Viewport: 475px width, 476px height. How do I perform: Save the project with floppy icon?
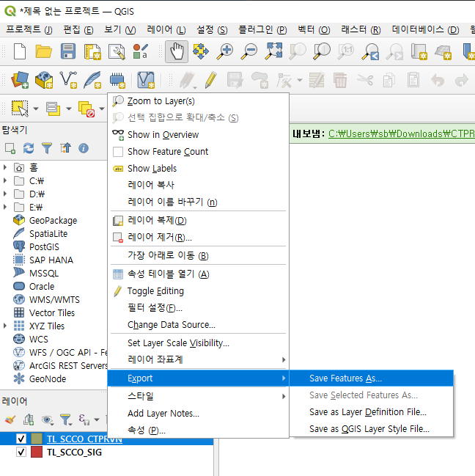pos(68,51)
